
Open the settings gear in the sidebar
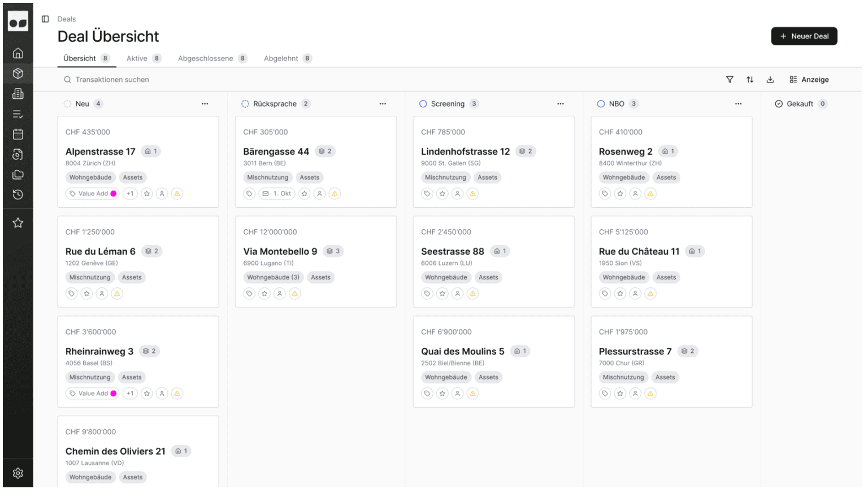pyautogui.click(x=18, y=473)
